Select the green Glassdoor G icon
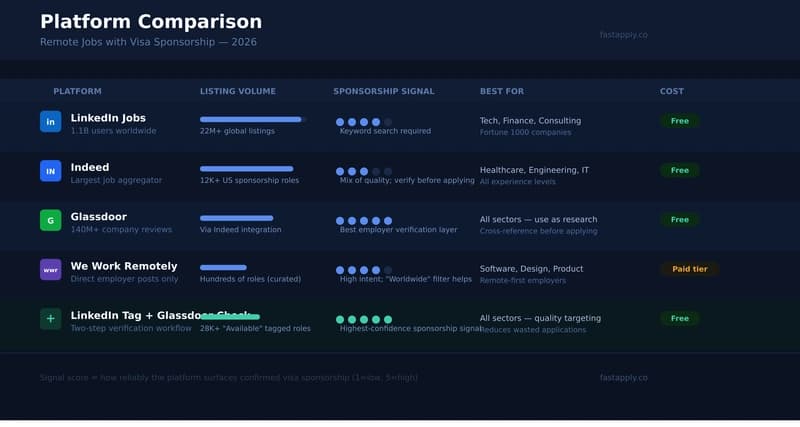Viewport: 800px width, 427px height. (x=50, y=220)
